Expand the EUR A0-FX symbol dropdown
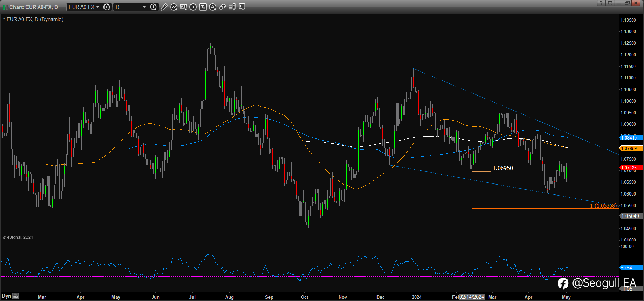Viewport: 644px width, 301px height. click(98, 7)
